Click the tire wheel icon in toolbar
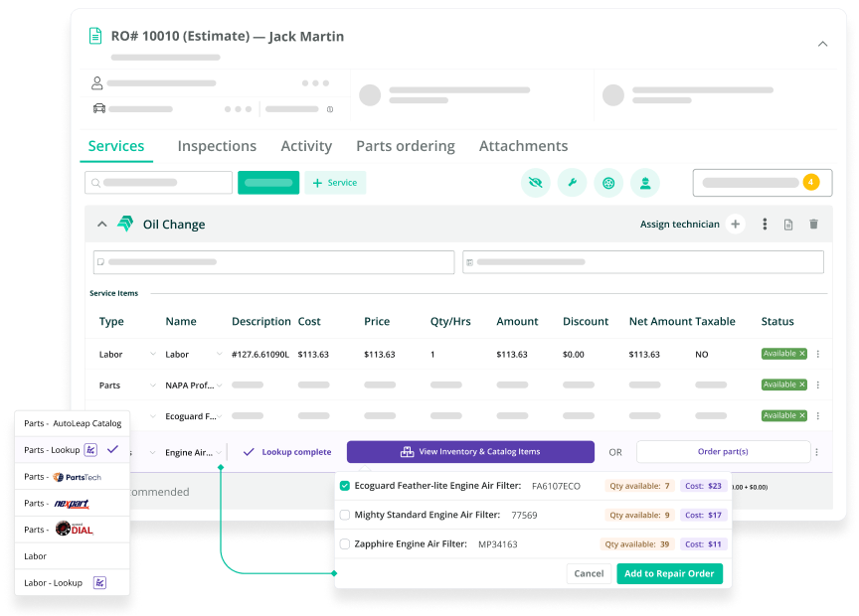This screenshot has height=616, width=859. tap(608, 183)
